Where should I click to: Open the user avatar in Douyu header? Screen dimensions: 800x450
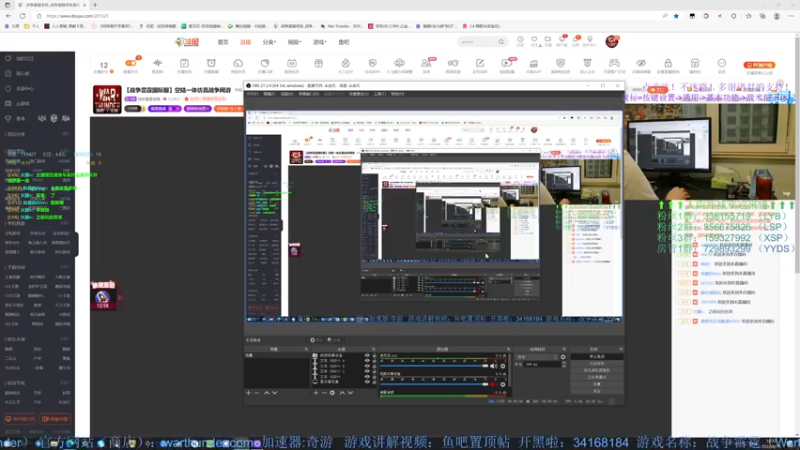click(x=612, y=41)
